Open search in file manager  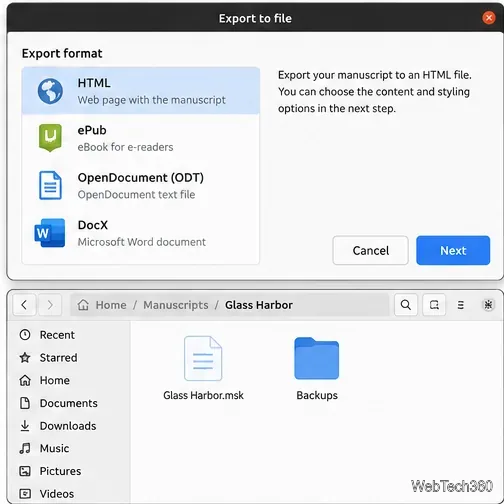coord(406,305)
